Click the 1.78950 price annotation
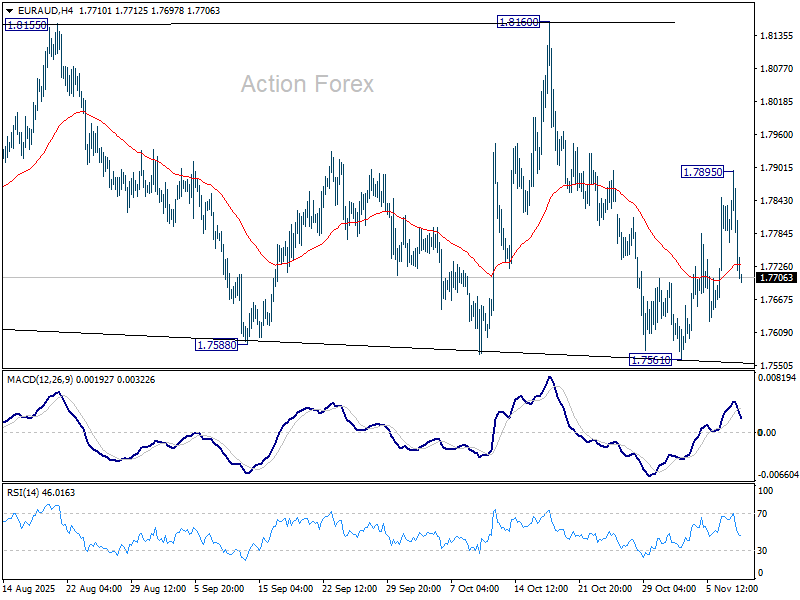Image resolution: width=800 pixels, height=600 pixels. (702, 172)
